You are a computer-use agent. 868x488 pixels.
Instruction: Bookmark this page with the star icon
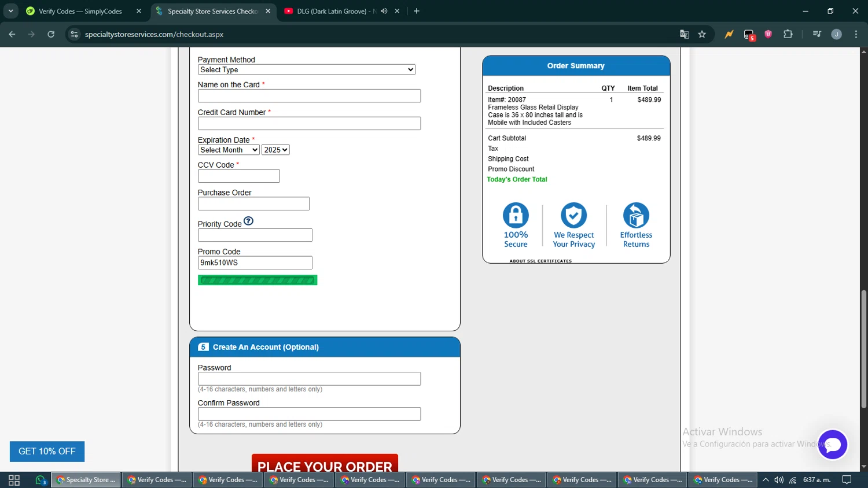[702, 34]
